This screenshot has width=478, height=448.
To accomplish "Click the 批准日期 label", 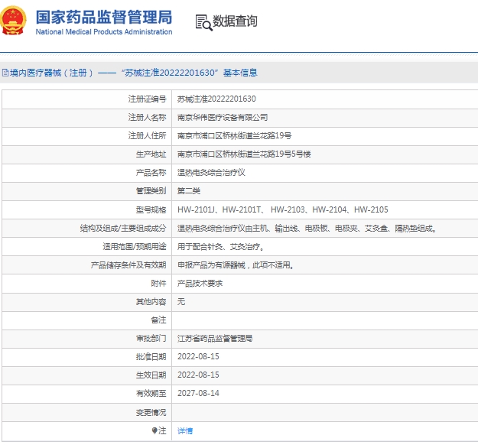I will click(x=151, y=356).
